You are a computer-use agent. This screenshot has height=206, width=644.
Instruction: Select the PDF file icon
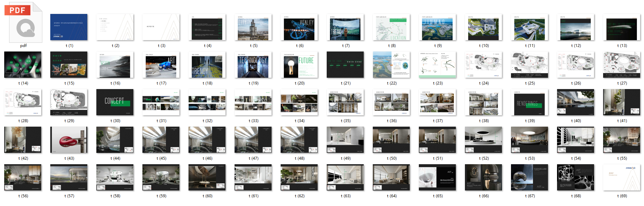[23, 23]
